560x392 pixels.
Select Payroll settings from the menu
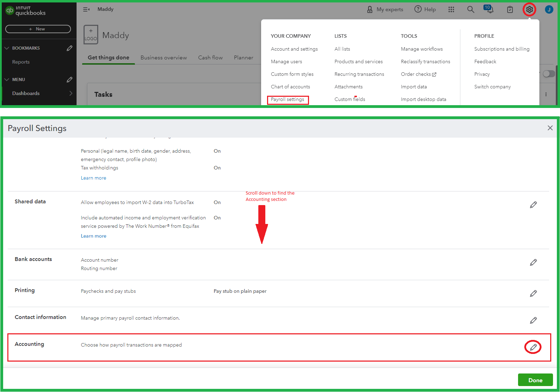(x=287, y=100)
